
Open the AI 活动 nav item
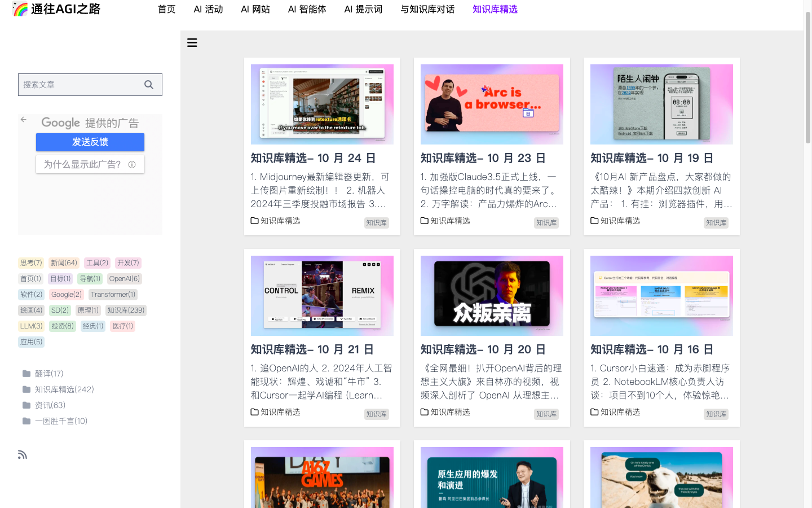click(209, 10)
